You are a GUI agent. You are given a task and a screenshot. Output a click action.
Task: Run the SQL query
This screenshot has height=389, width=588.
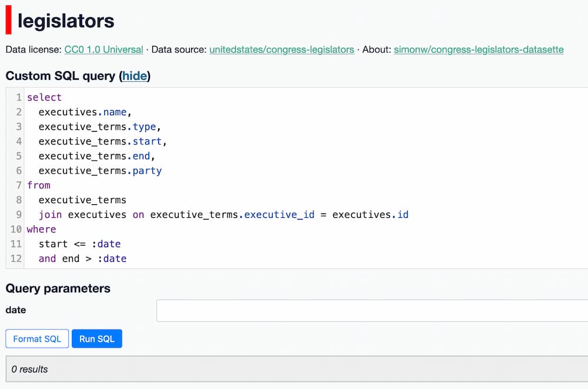96,338
